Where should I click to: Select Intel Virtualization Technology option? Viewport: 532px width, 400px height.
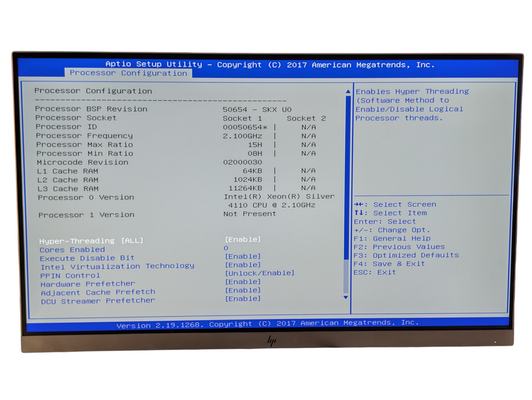pos(117,266)
